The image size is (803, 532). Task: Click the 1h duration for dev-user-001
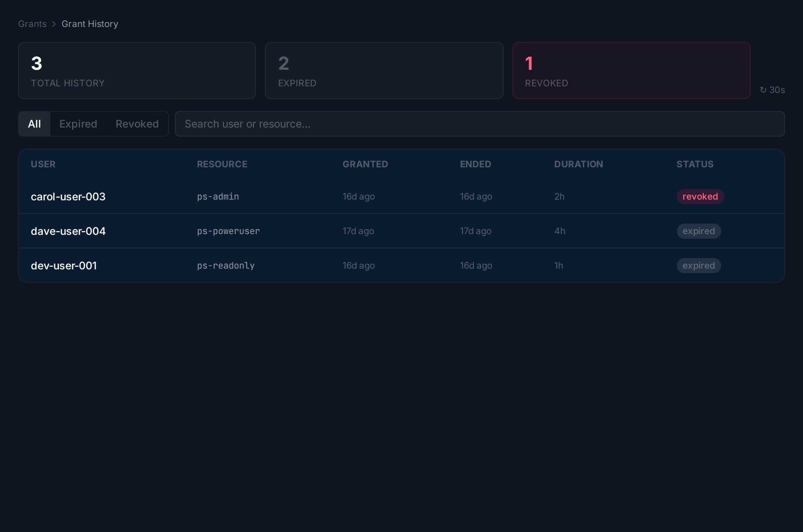pyautogui.click(x=559, y=266)
